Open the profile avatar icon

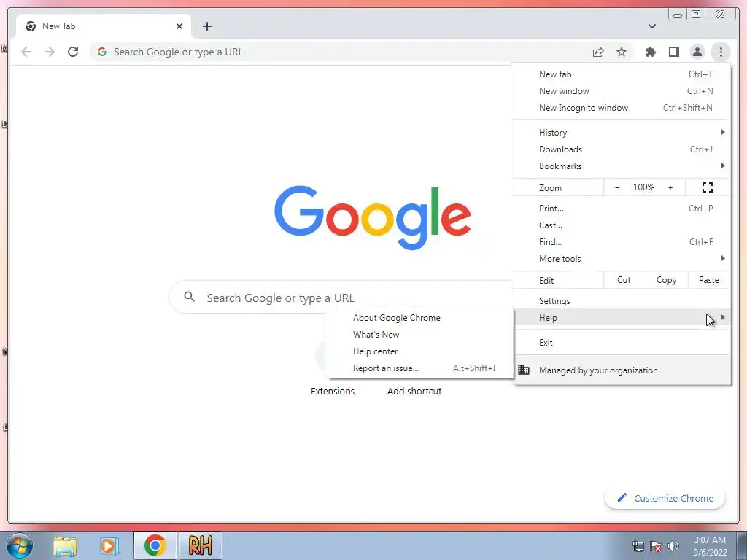697,52
